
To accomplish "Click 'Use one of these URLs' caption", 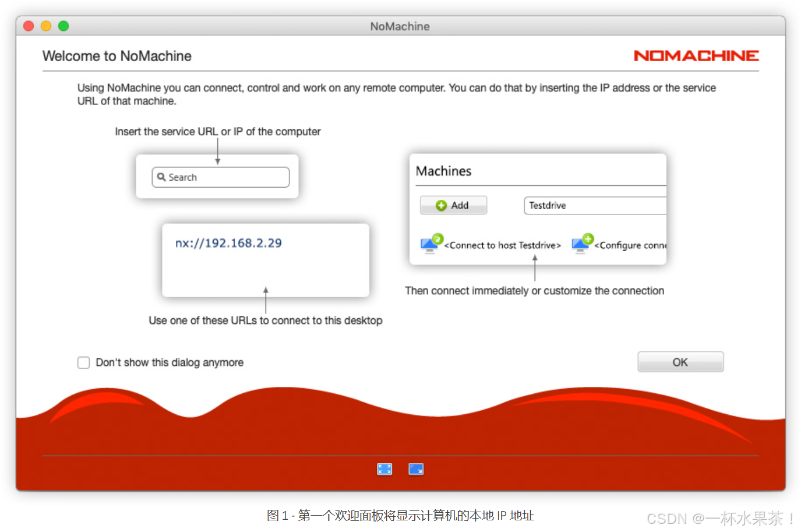I will [x=266, y=320].
